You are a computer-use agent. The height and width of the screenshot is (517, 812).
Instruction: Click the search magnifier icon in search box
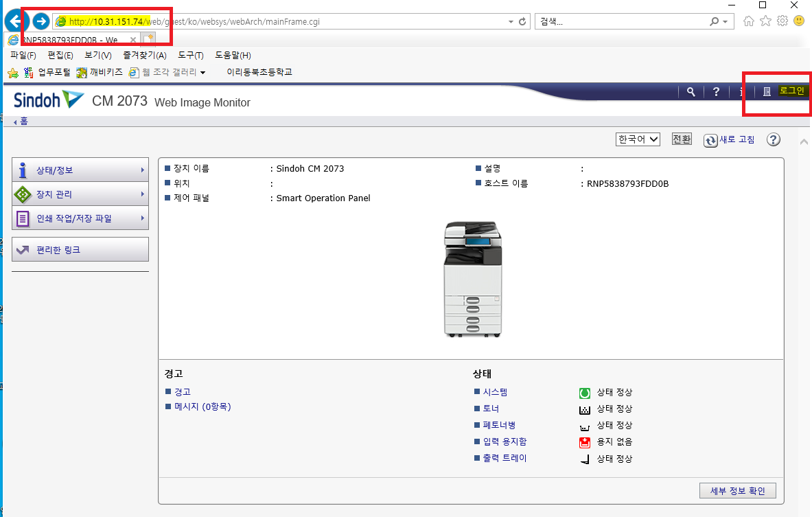714,22
